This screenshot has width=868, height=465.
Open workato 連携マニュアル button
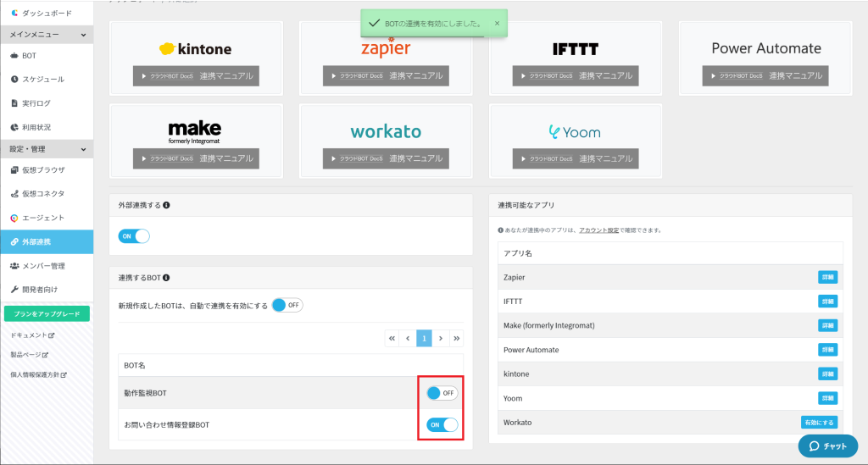coord(386,158)
